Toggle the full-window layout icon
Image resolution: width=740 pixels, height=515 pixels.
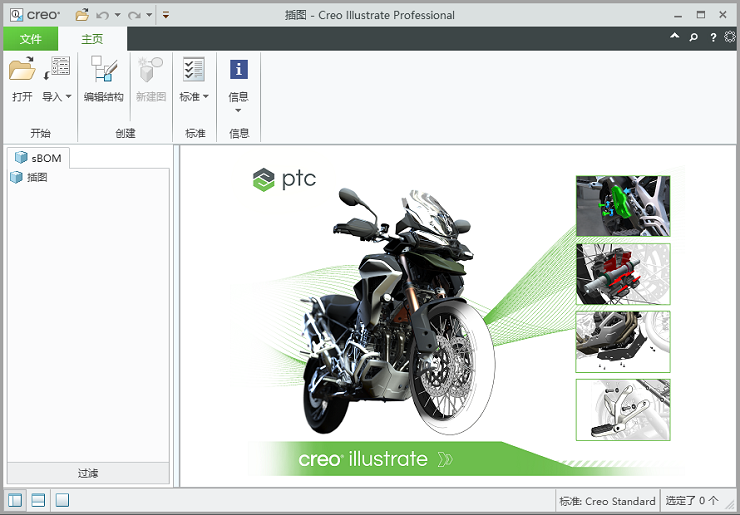tap(62, 500)
